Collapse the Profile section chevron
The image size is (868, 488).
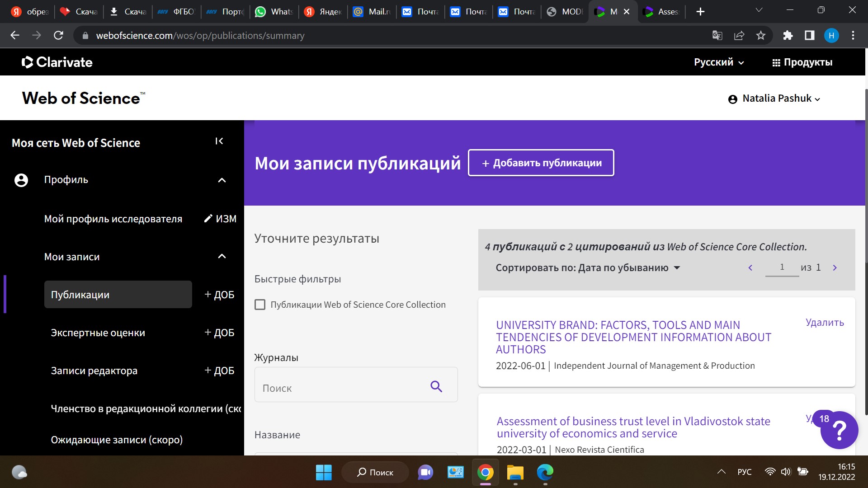[x=222, y=180]
